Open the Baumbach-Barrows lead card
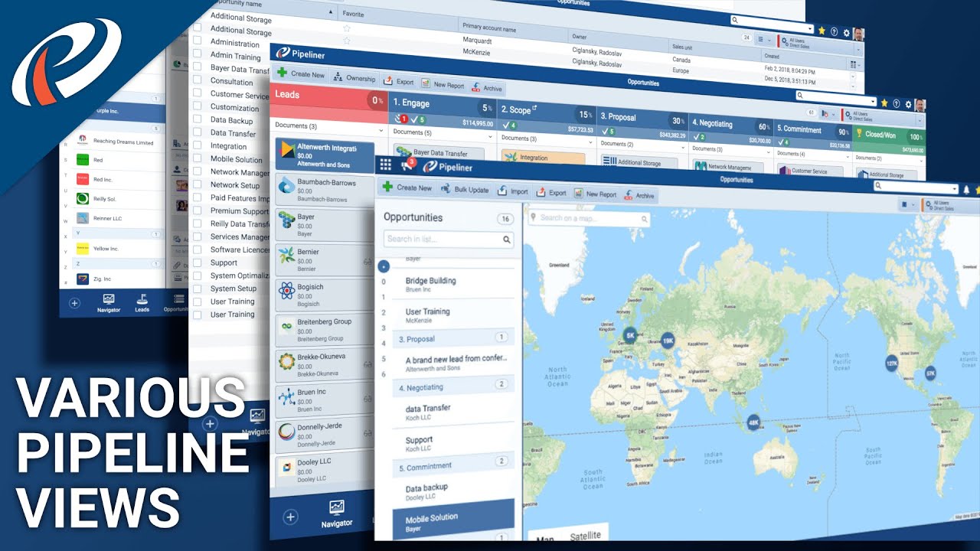Screen dimensions: 980x551 (325, 191)
